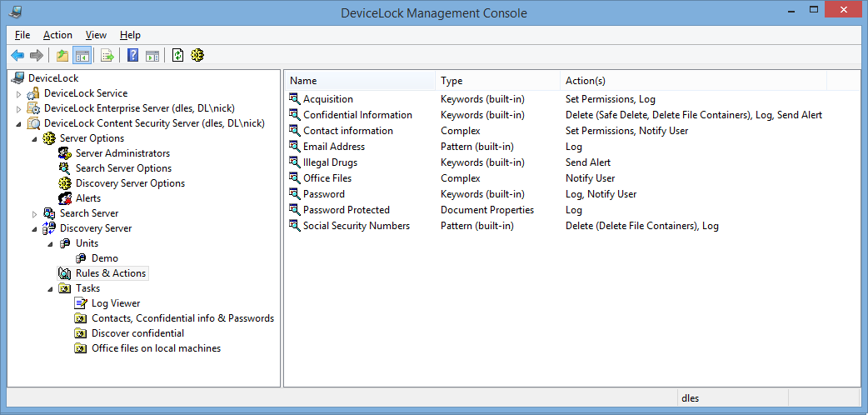Screen dimensions: 868x415
Task: Collapse the Tasks tree node
Action: point(50,288)
